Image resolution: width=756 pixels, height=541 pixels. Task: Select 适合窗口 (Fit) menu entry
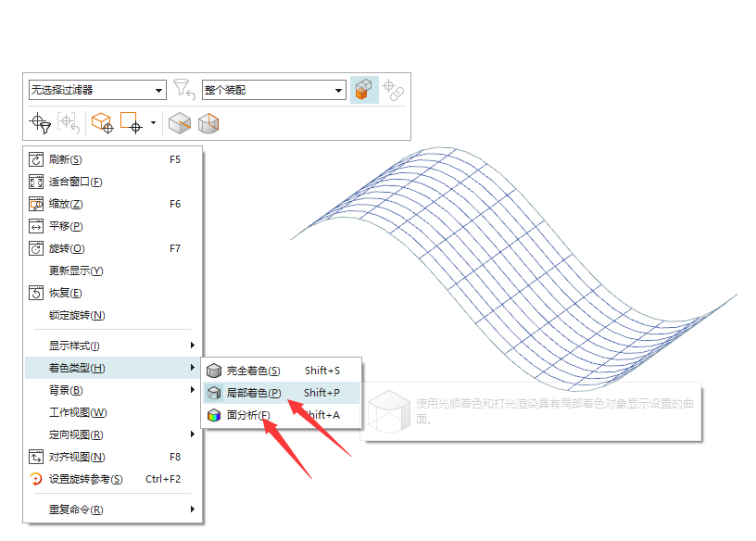(75, 182)
